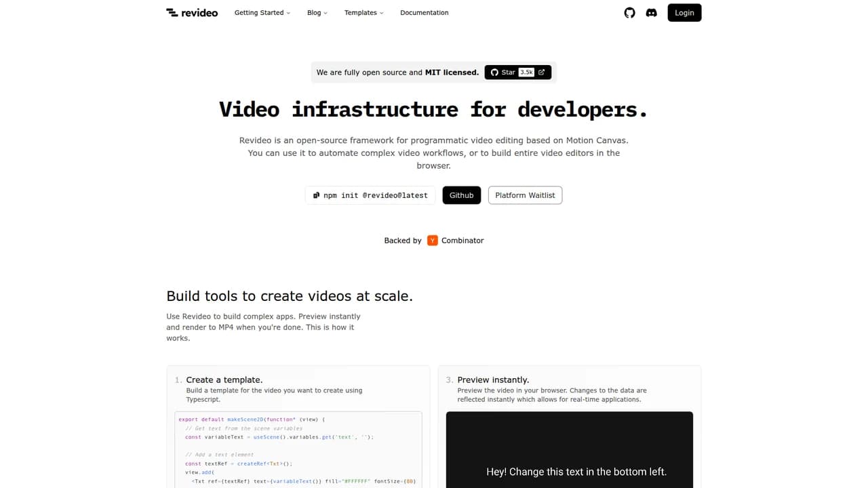Click the "Video infrastructure for developers." heading
This screenshot has height=488, width=868.
[x=434, y=109]
